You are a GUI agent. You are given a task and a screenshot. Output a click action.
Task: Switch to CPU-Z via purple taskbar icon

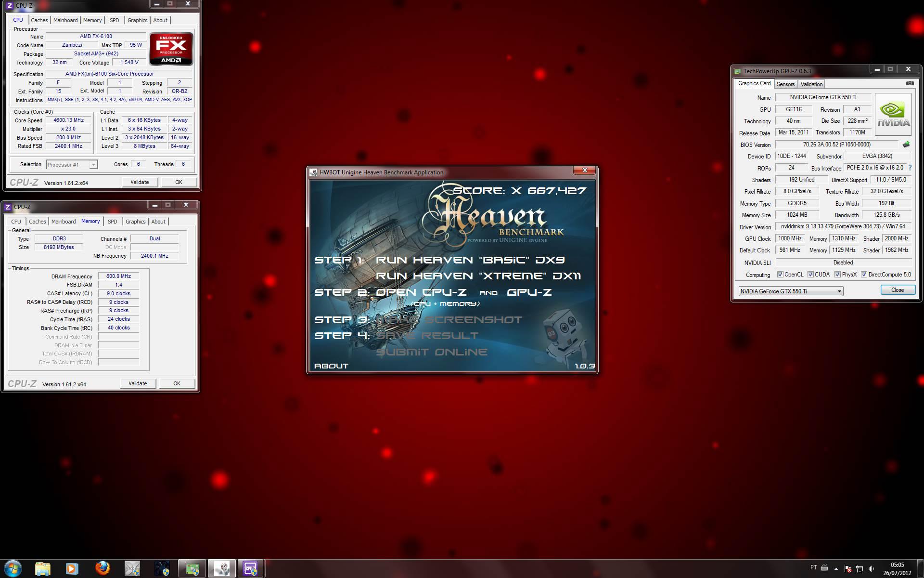[x=251, y=569]
